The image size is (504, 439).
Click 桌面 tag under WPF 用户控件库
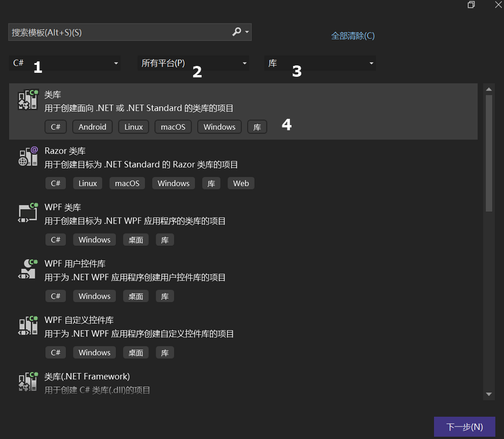[136, 296]
